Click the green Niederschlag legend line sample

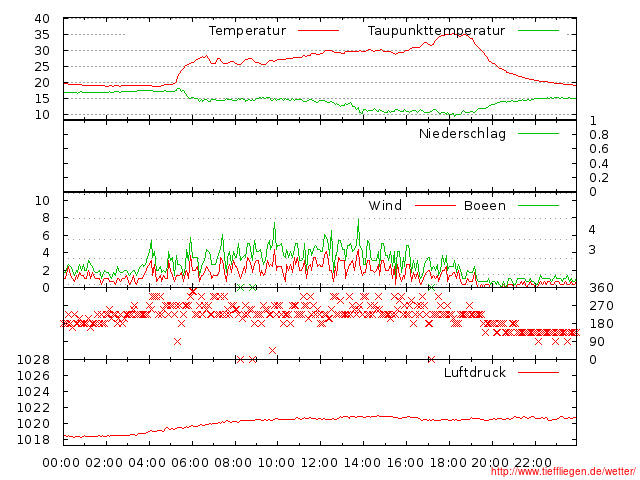point(538,134)
